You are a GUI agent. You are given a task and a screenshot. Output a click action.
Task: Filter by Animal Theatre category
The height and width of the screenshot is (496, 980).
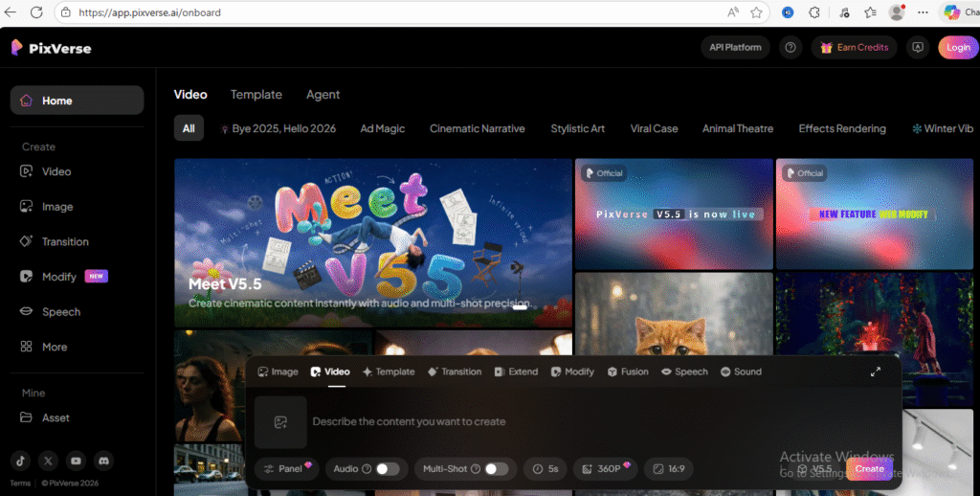coord(738,128)
